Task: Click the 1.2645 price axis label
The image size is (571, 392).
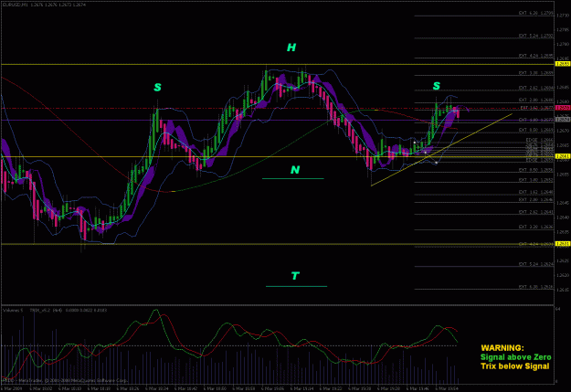Action: click(563, 203)
